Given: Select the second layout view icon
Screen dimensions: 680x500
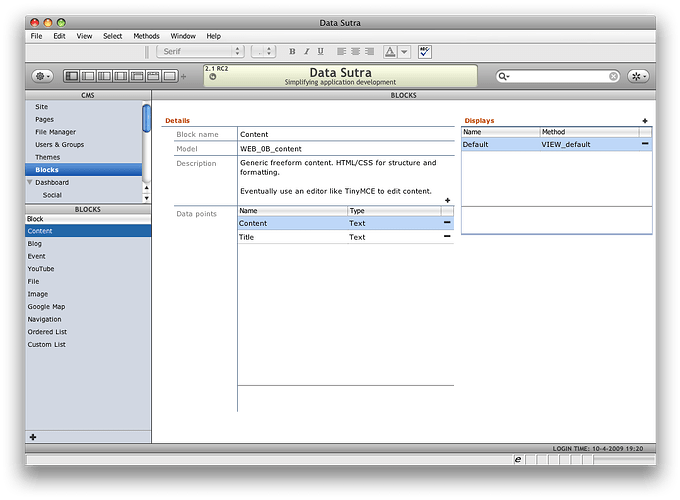Looking at the screenshot, I should (x=88, y=76).
